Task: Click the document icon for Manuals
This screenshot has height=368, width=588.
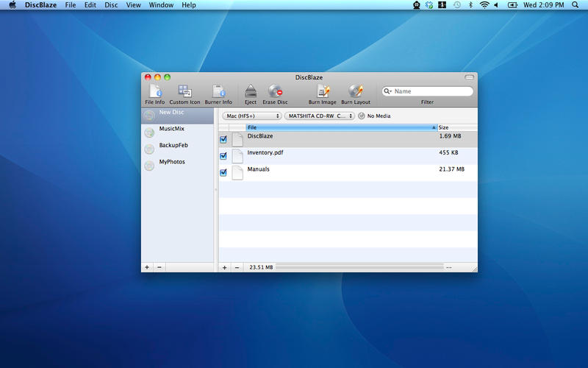Action: (237, 172)
